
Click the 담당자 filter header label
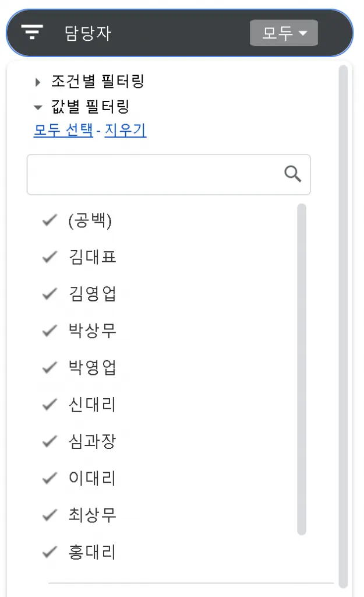88,33
